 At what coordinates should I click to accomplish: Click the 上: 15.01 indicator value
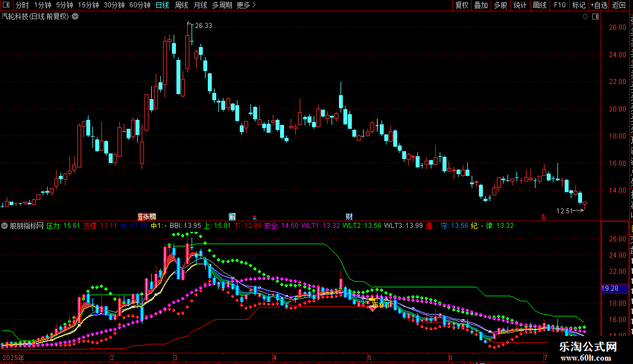pyautogui.click(x=217, y=226)
